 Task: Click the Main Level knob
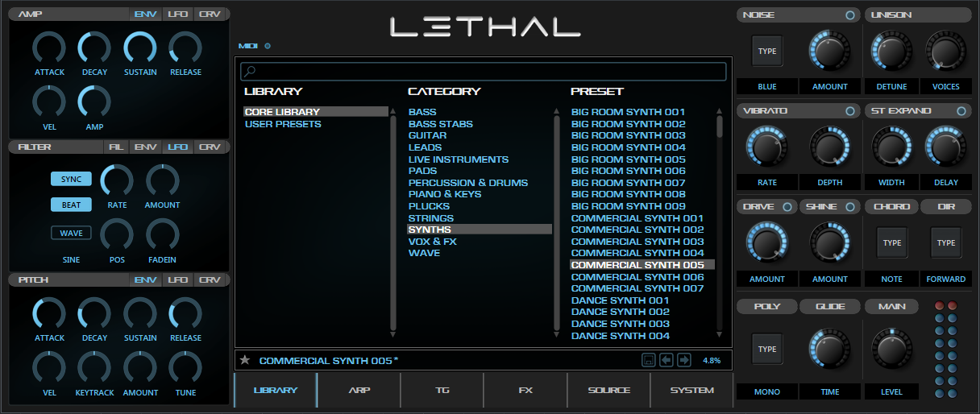pos(891,349)
